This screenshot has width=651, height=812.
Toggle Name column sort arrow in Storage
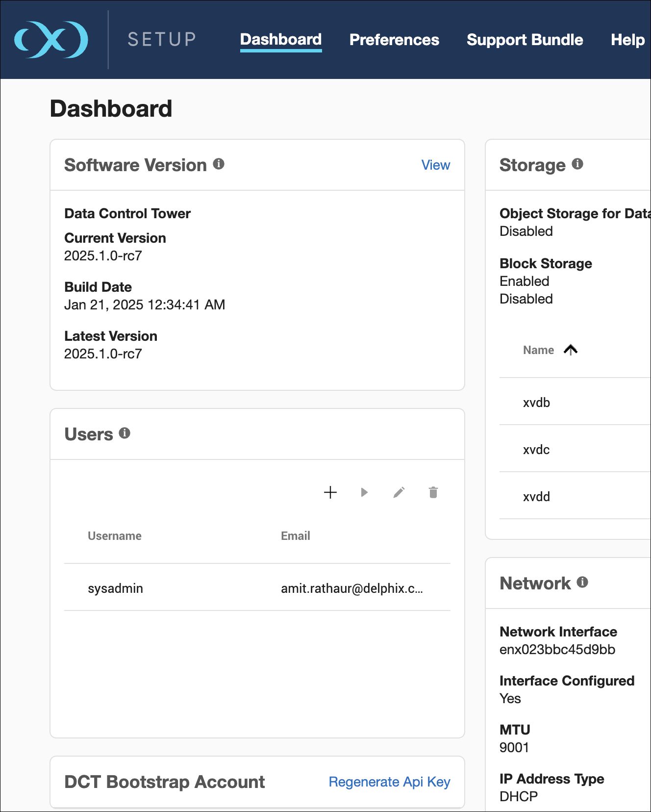coord(571,350)
